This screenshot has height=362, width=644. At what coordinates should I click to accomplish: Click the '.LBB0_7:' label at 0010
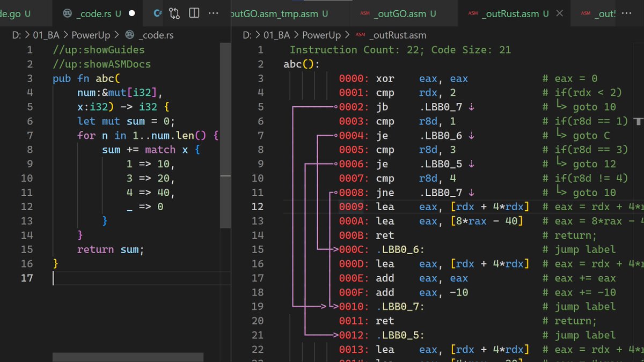coord(401,307)
